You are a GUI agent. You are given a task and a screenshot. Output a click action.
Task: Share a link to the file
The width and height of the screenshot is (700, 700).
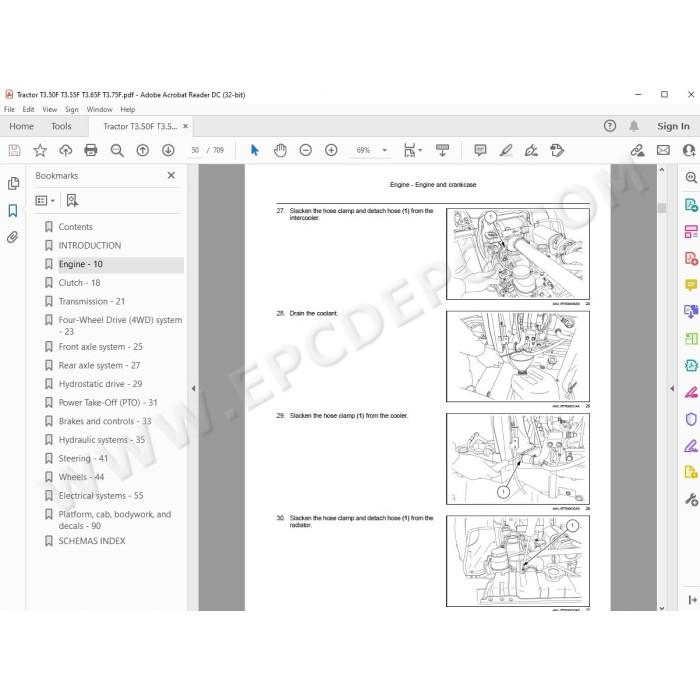click(x=638, y=150)
